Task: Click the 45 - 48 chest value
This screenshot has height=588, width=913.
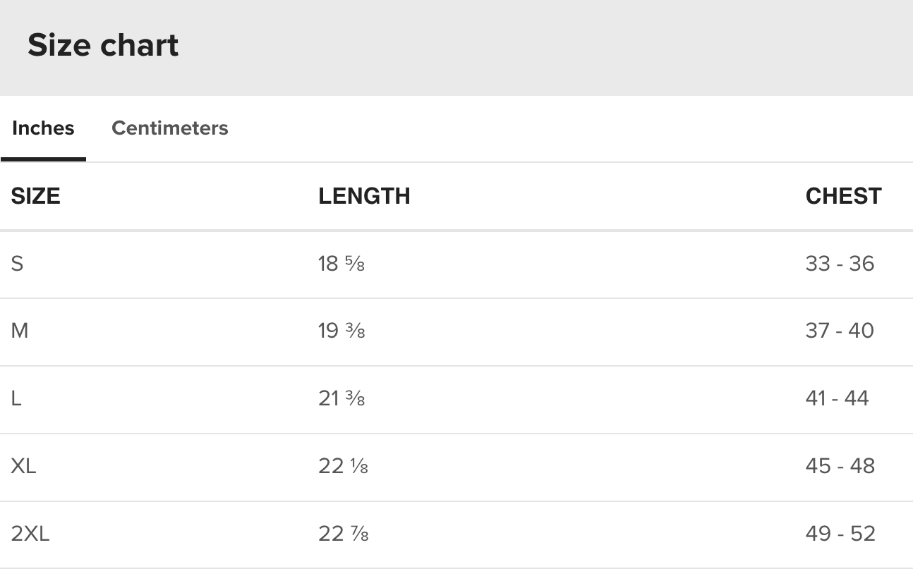Action: (x=840, y=466)
